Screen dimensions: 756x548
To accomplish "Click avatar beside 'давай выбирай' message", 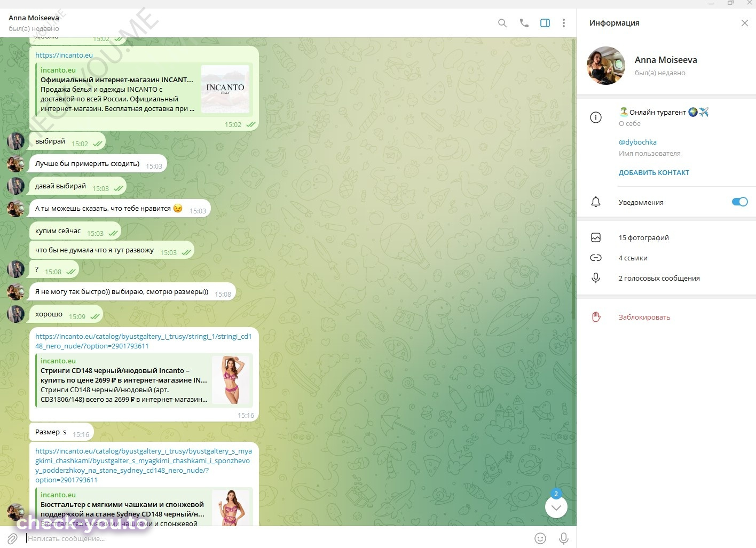I will 15,186.
